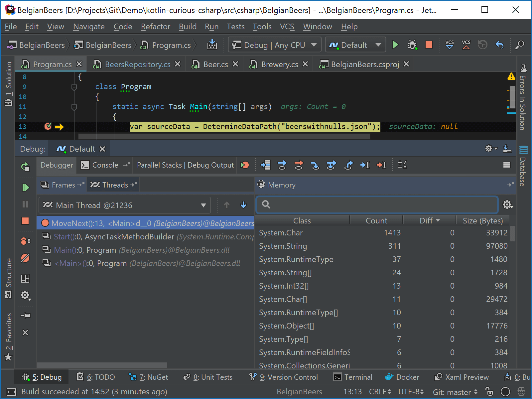
Task: Open the Refactor menu
Action: tap(155, 27)
